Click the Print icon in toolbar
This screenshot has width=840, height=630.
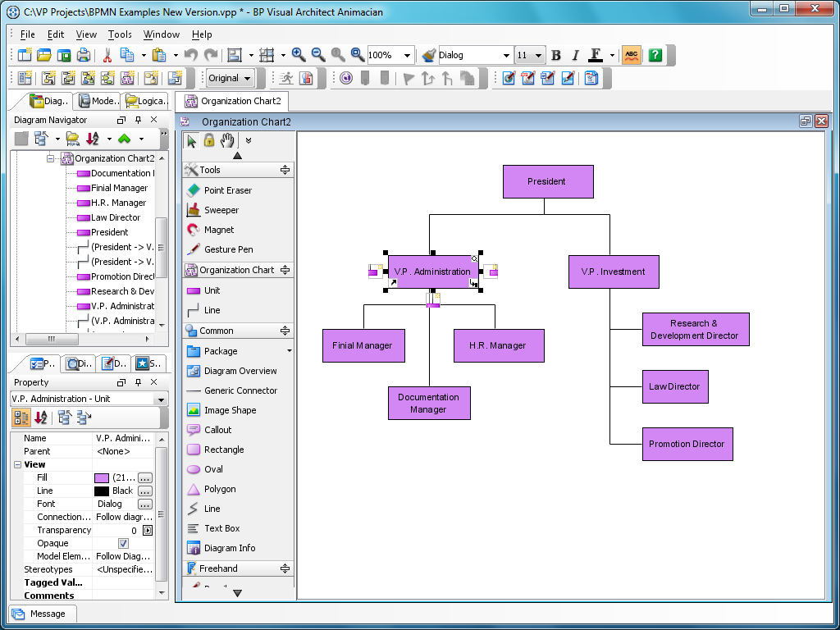click(83, 55)
